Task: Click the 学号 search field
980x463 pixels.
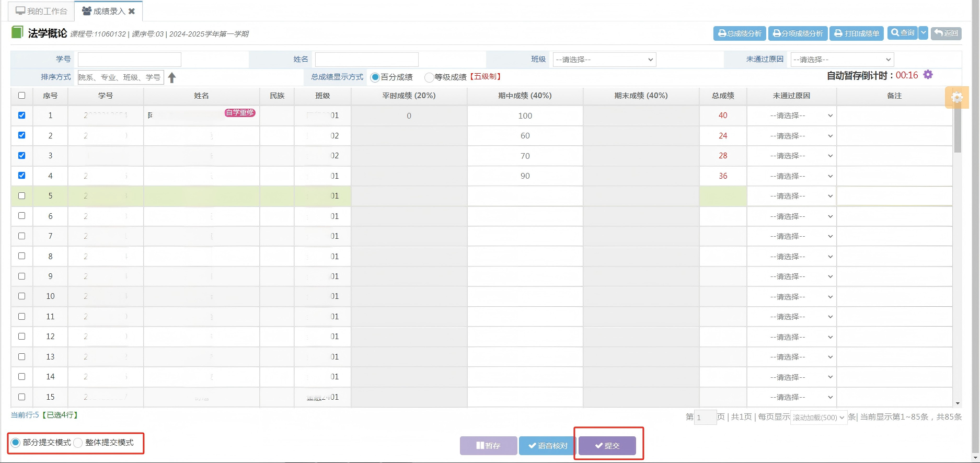Action: pyautogui.click(x=130, y=60)
